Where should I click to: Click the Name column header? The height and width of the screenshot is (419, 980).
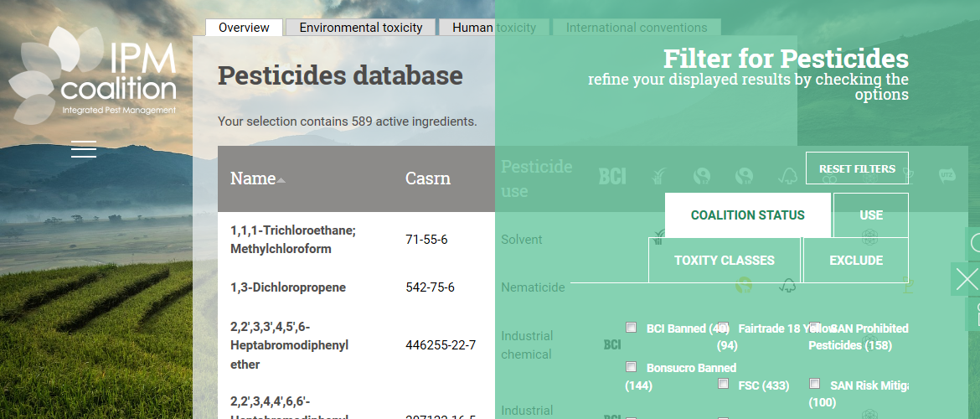click(x=253, y=178)
